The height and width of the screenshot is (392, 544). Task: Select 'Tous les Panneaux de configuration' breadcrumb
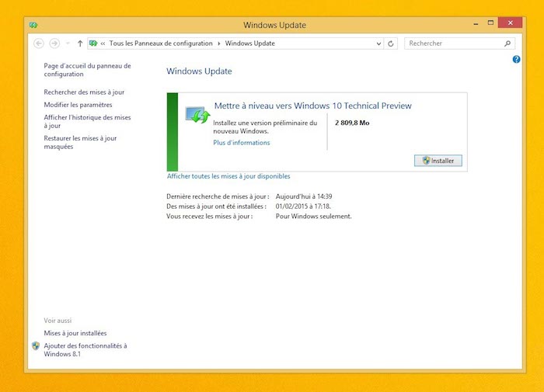pos(162,43)
